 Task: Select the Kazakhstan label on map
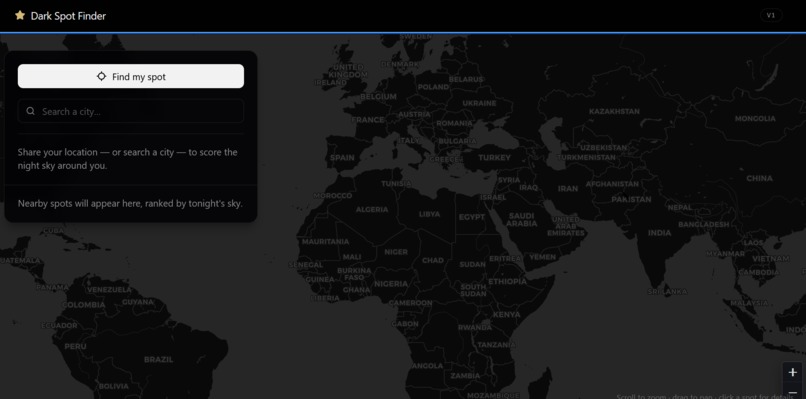(614, 111)
